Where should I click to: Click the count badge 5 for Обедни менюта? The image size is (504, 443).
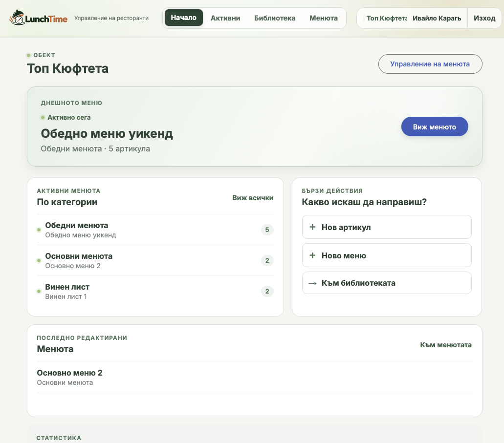[267, 230]
